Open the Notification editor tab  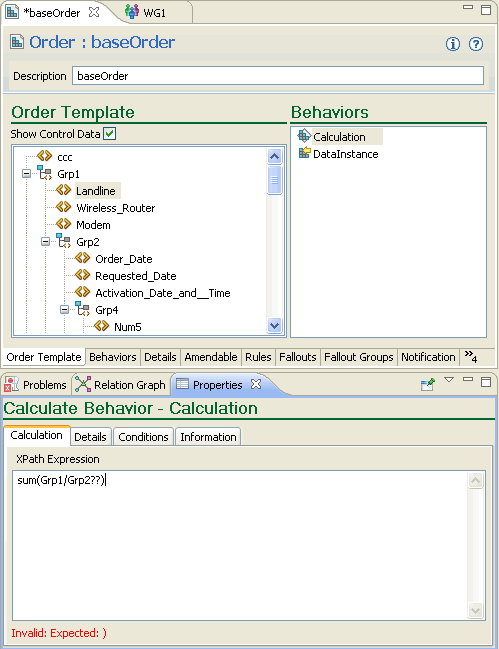[x=428, y=357]
